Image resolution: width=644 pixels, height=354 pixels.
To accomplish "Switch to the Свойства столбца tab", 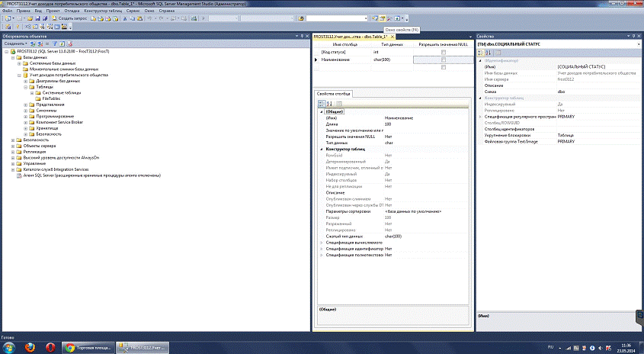I will 335,94.
